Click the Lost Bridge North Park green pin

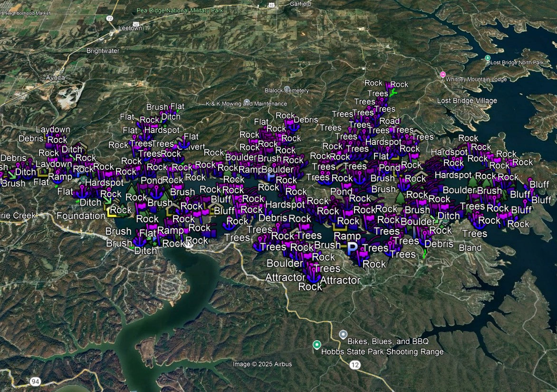tap(487, 58)
